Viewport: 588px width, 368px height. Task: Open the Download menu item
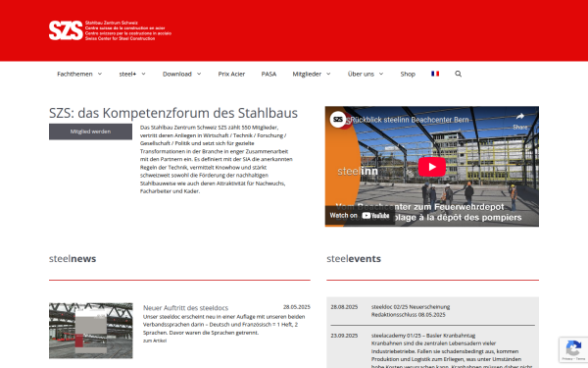[x=177, y=74]
